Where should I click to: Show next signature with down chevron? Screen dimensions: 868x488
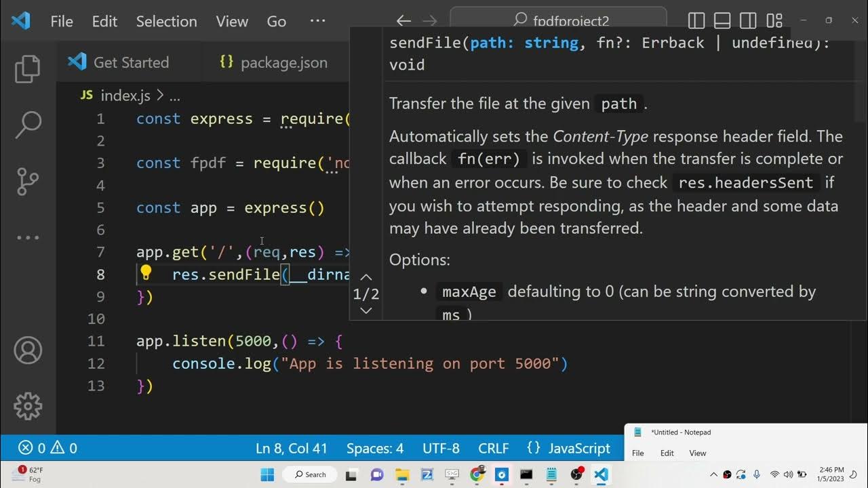pyautogui.click(x=366, y=310)
